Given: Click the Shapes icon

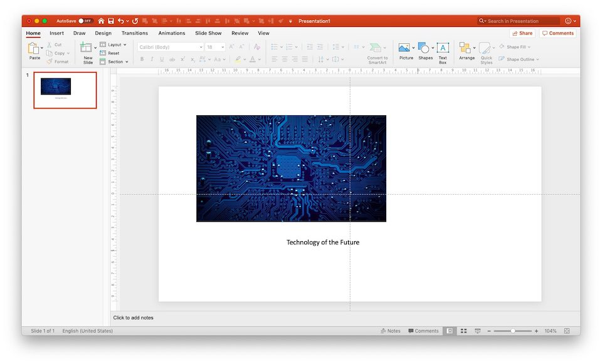Looking at the screenshot, I should point(424,48).
